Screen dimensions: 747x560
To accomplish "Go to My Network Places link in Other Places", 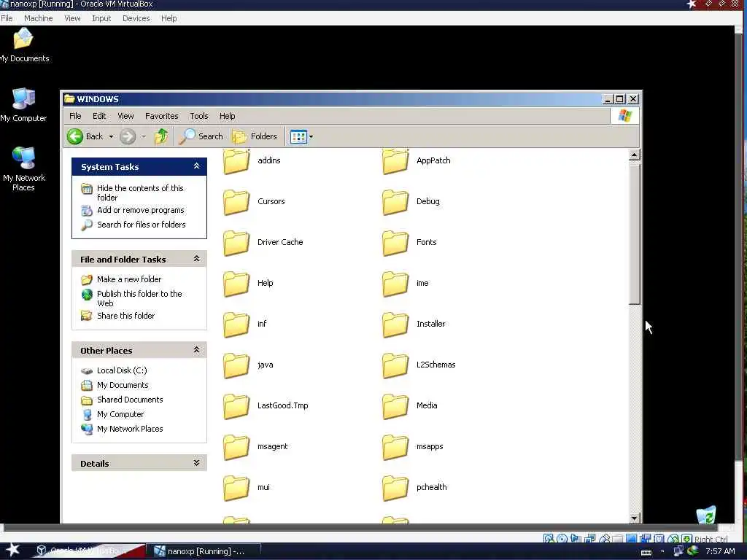I will (130, 429).
